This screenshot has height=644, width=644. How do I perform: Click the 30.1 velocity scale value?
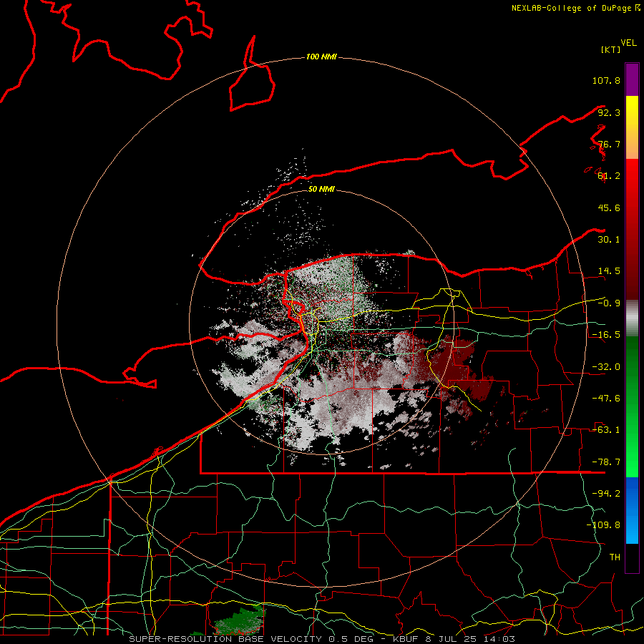pos(609,240)
